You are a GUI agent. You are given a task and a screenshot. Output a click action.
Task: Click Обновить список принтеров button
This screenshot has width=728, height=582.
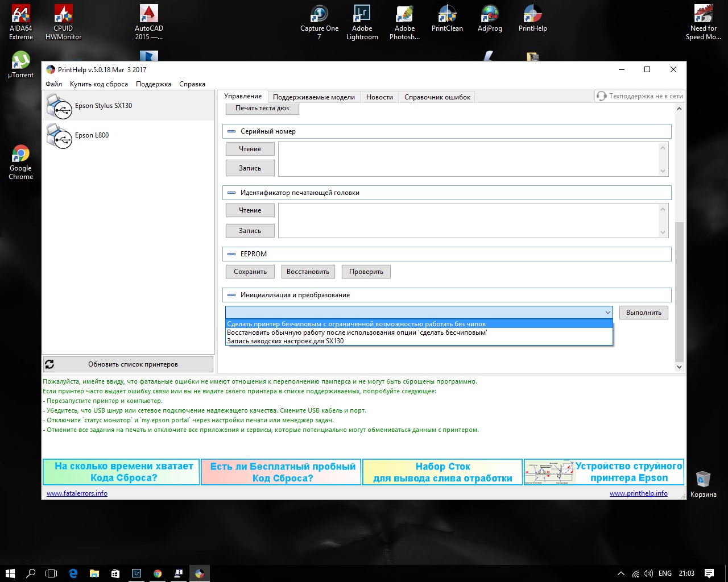click(x=128, y=364)
